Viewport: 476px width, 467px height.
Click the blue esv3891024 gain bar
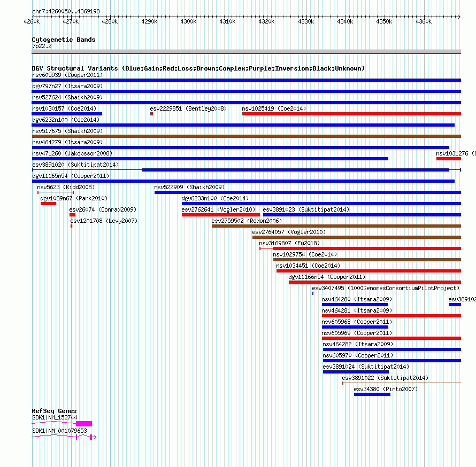coord(356,372)
